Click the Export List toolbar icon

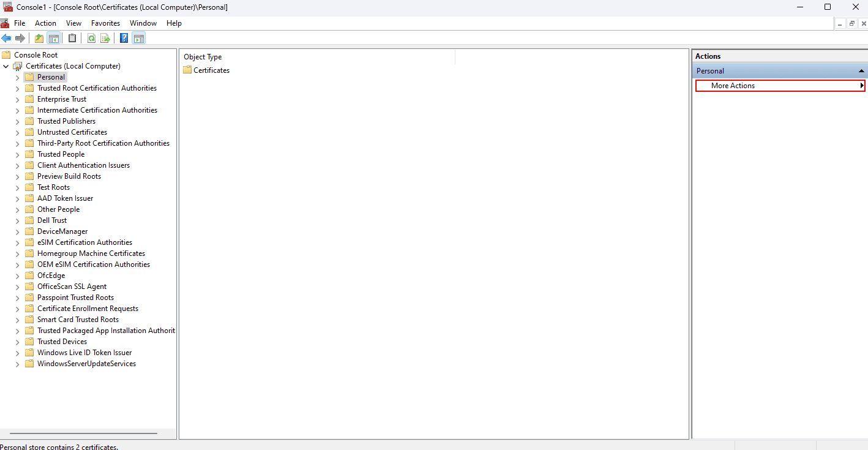point(105,39)
